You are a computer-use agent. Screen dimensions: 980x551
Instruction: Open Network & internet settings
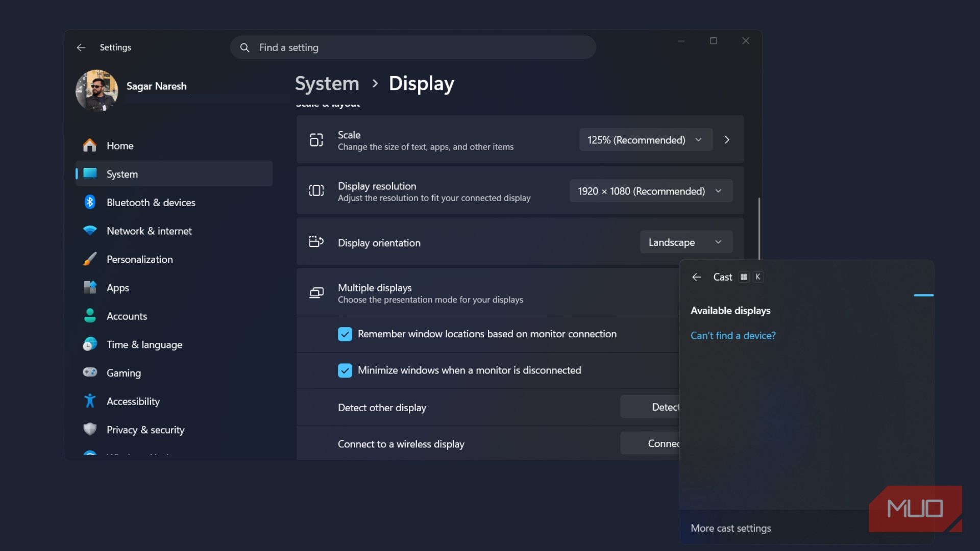click(x=174, y=231)
